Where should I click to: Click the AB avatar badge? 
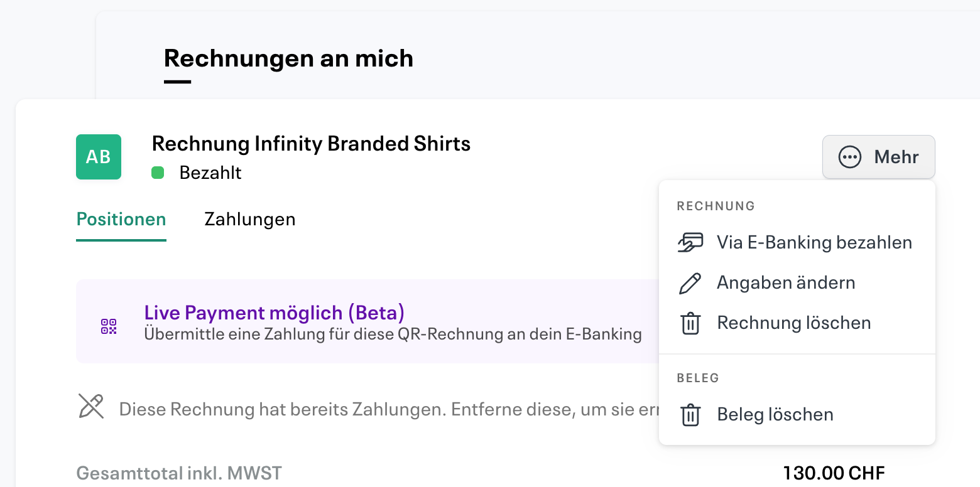click(x=99, y=157)
